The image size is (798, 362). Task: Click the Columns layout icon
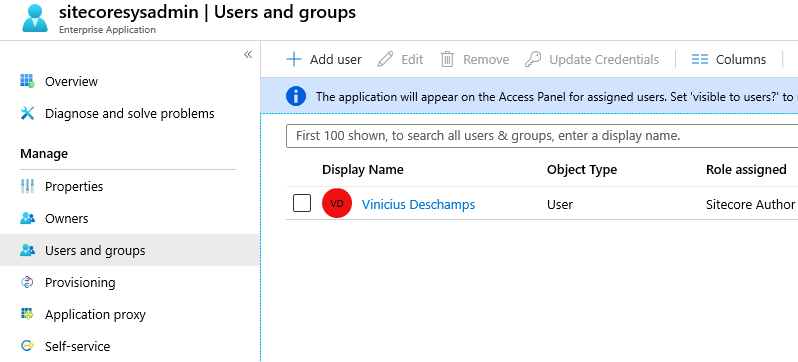tap(700, 59)
